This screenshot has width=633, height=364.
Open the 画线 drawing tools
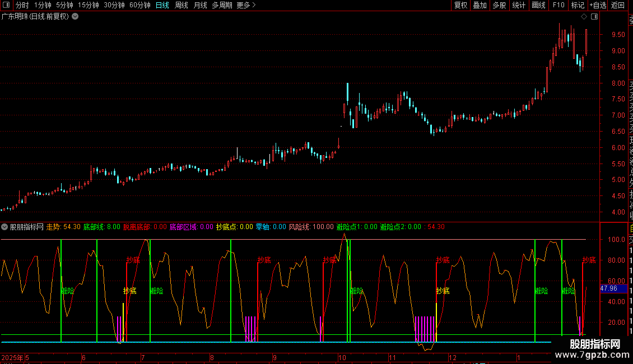538,5
